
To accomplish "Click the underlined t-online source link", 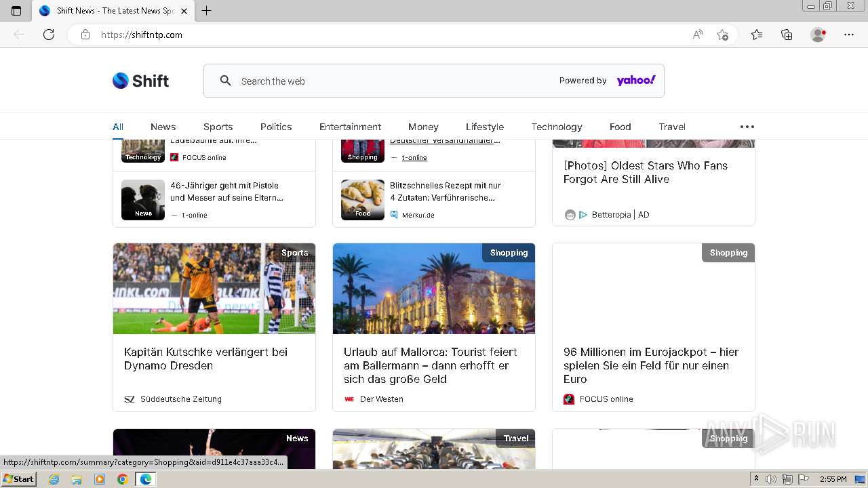I will [414, 157].
